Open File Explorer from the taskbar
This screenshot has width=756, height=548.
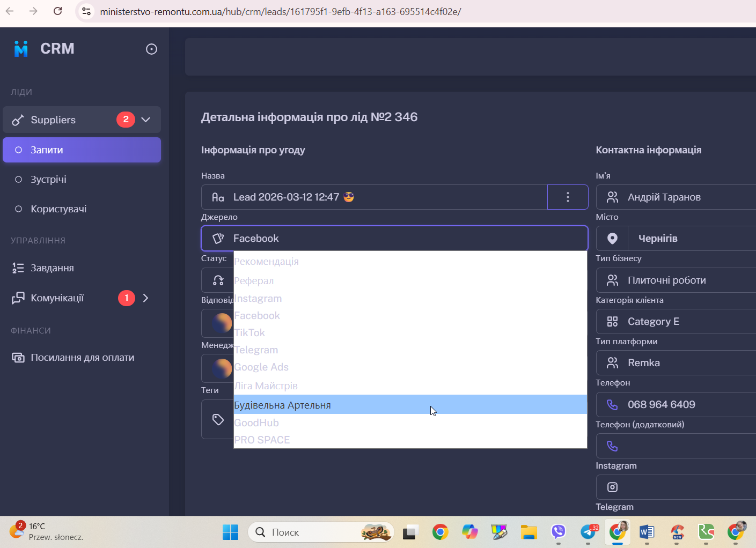click(529, 532)
